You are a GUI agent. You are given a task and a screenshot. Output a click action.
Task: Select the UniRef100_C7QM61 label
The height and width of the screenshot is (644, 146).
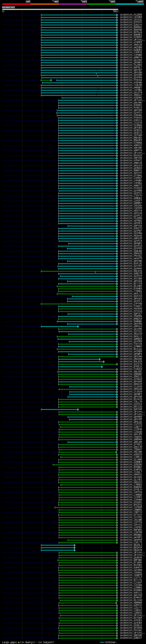131,291
